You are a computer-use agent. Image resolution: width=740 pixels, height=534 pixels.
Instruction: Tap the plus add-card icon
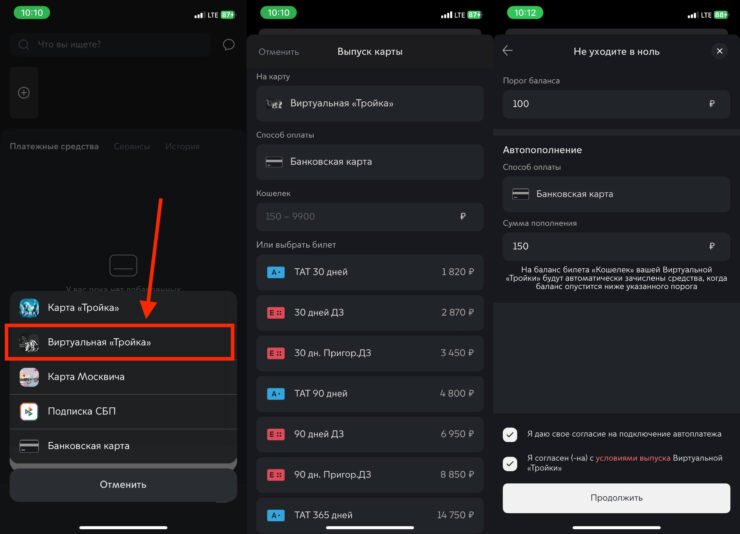point(24,93)
